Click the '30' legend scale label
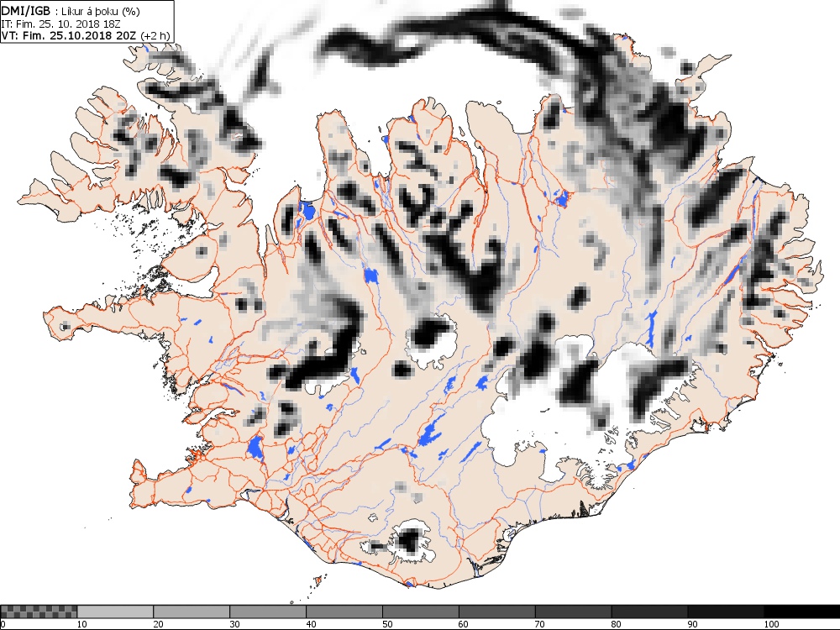Image resolution: width=840 pixels, height=630 pixels. pyautogui.click(x=234, y=624)
